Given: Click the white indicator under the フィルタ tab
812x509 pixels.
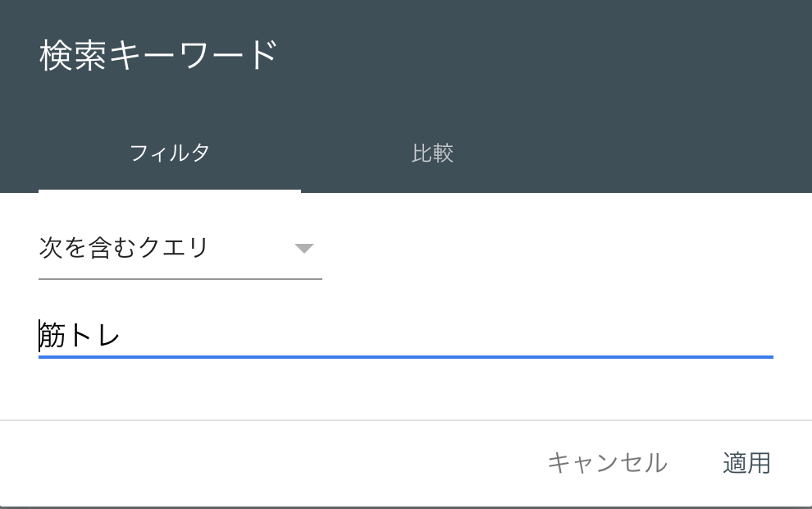Looking at the screenshot, I should [170, 190].
